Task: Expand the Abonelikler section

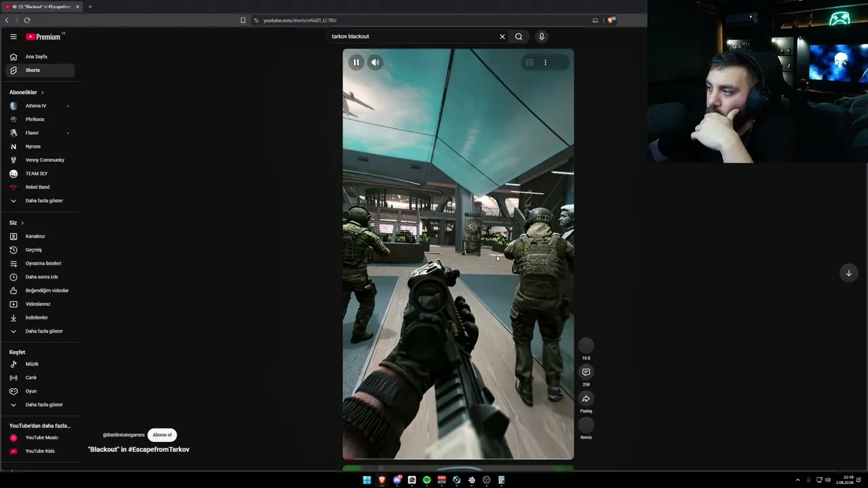Action: pyautogui.click(x=26, y=92)
